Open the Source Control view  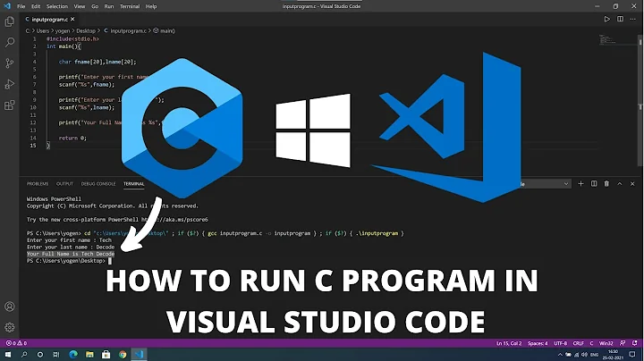point(10,63)
